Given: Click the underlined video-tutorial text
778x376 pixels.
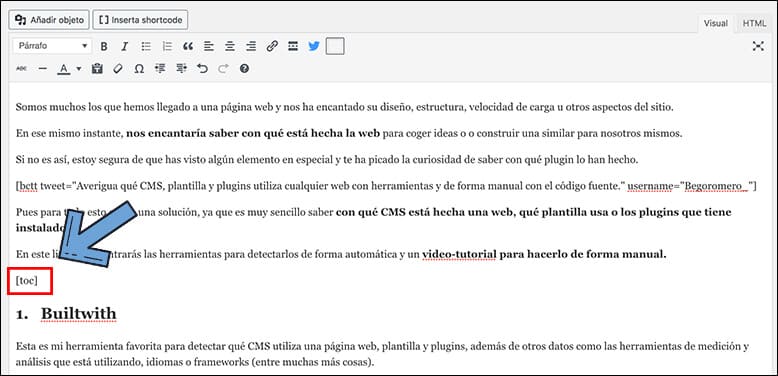Looking at the screenshot, I should click(459, 254).
